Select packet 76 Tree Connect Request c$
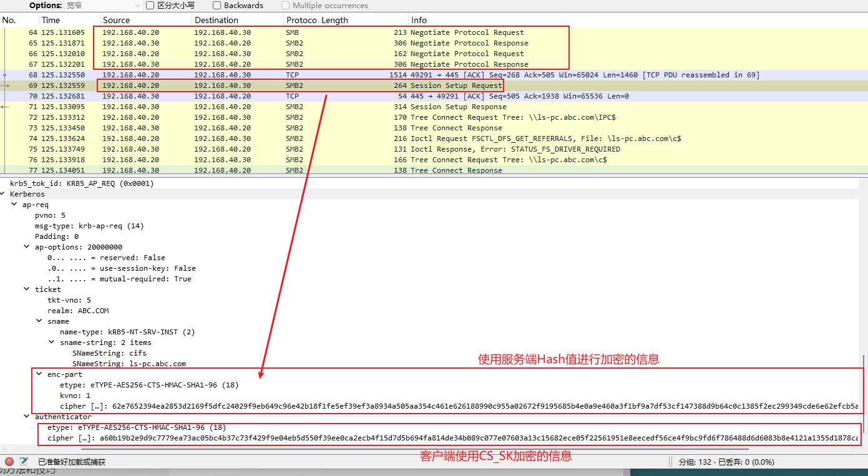Image resolution: width=868 pixels, height=476 pixels. click(434, 160)
